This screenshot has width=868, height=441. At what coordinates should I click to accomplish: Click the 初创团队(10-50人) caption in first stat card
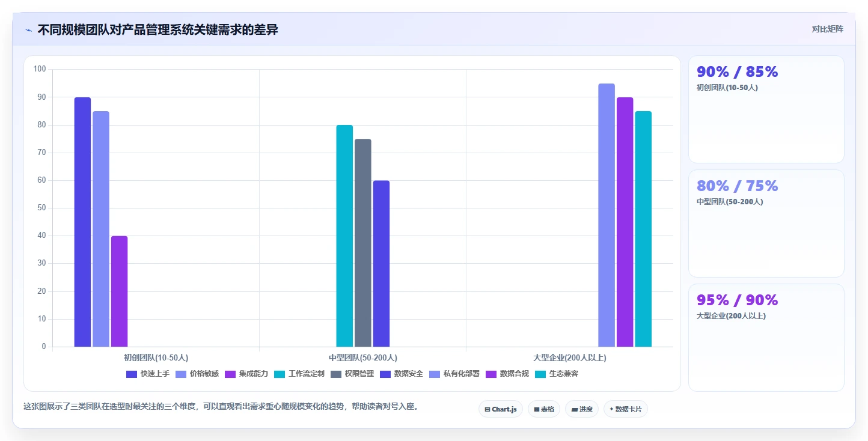click(727, 88)
